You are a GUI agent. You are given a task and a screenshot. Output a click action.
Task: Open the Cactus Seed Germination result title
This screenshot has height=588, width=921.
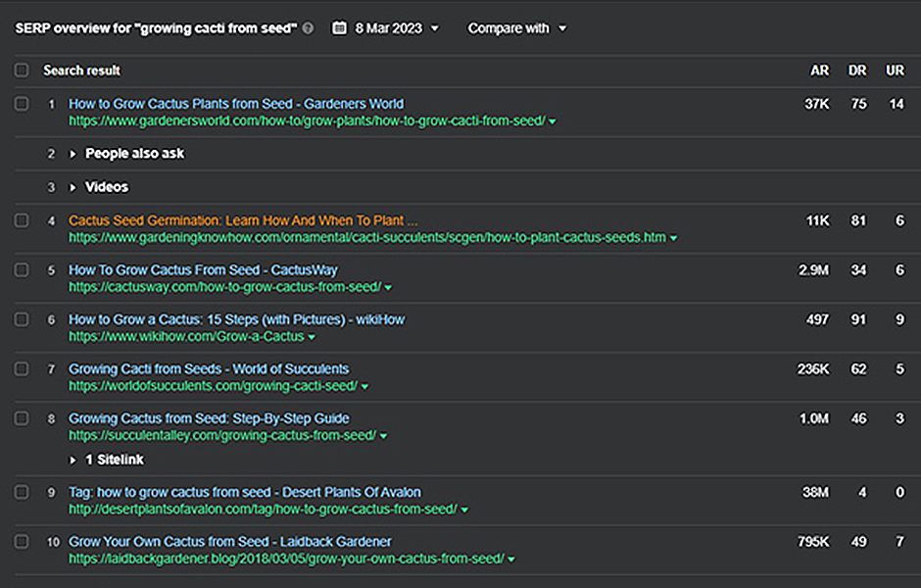coord(243,220)
